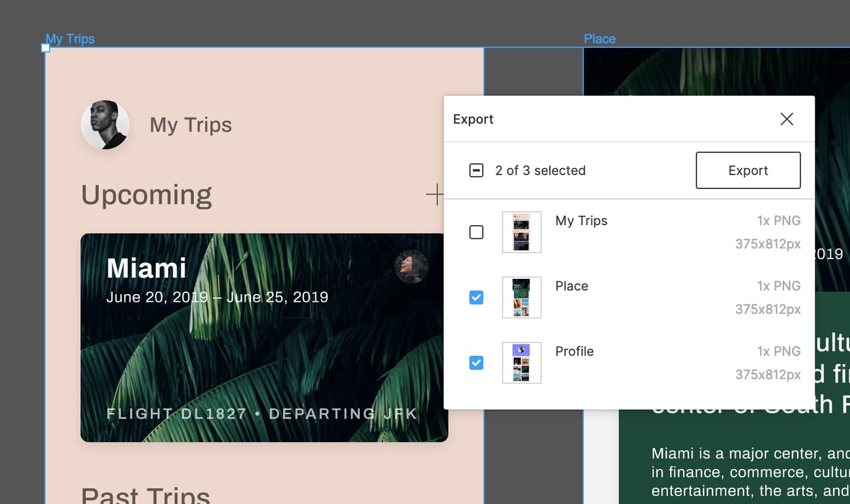Image resolution: width=850 pixels, height=504 pixels.
Task: Click the Place export thumbnail
Action: point(522,297)
